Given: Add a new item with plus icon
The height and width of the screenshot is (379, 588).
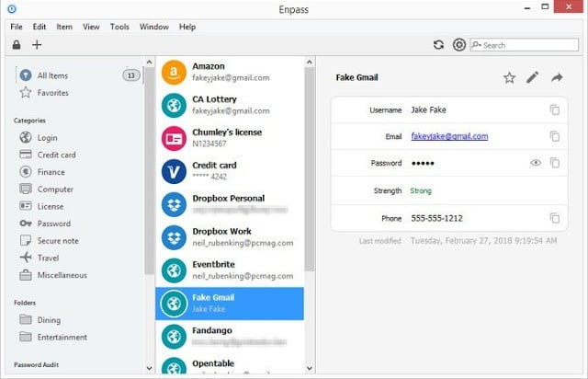Looking at the screenshot, I should pos(37,45).
